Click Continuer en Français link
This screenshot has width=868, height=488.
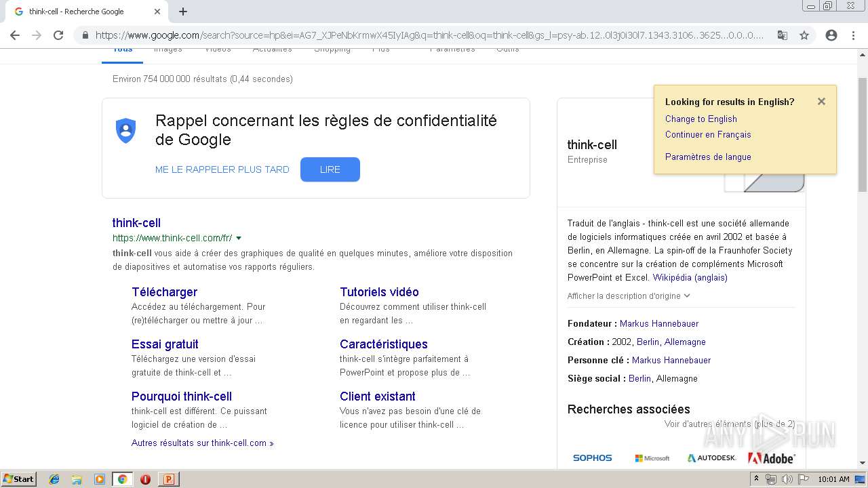[708, 135]
